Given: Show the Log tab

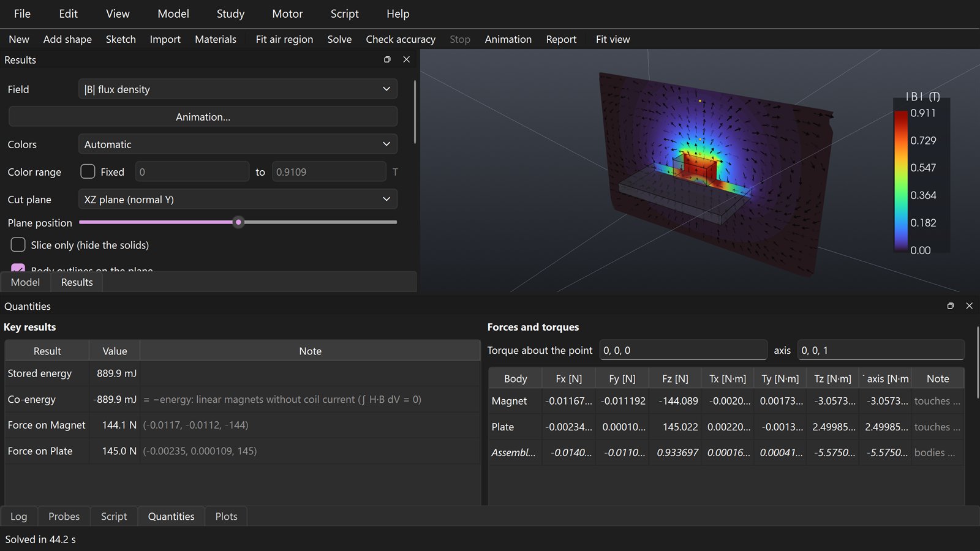Looking at the screenshot, I should click(x=19, y=516).
